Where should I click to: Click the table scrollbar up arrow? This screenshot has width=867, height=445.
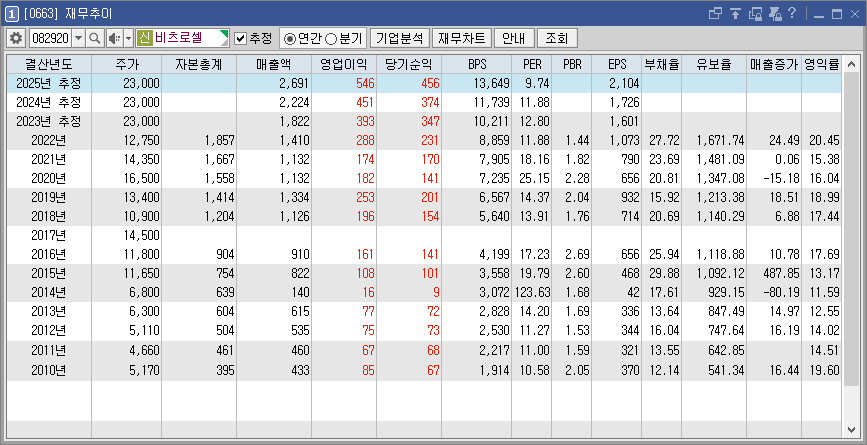pyautogui.click(x=850, y=63)
